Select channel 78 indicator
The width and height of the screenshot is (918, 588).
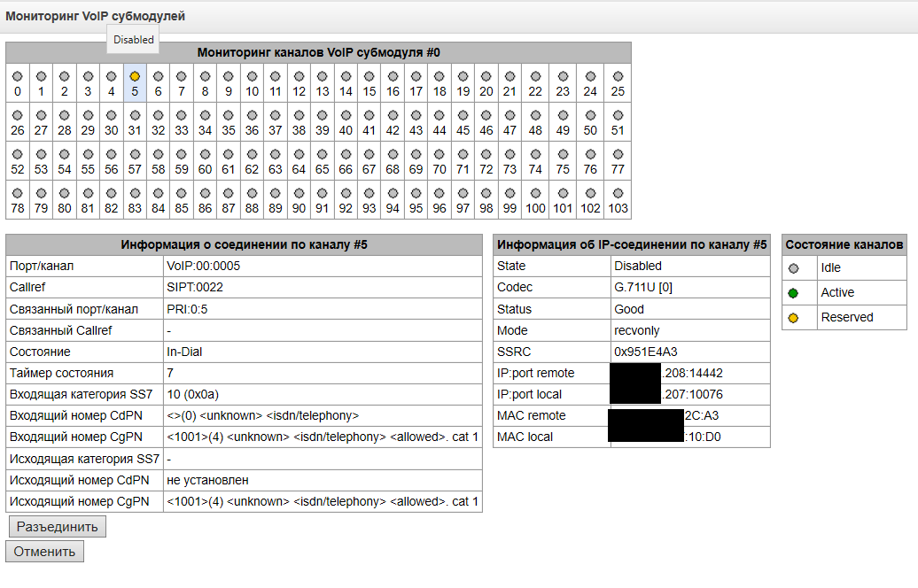pos(18,193)
